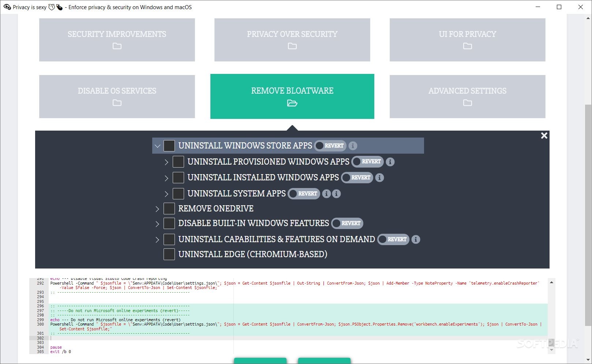Expand Uninstall System Apps chevron
This screenshot has width=592, height=364.
pos(166,194)
